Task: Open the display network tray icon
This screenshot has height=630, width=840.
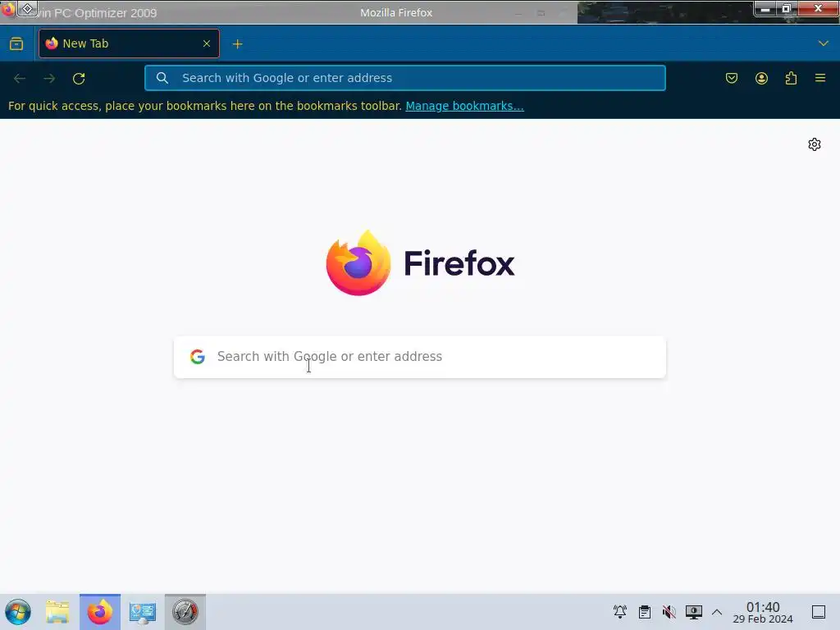Action: point(694,612)
